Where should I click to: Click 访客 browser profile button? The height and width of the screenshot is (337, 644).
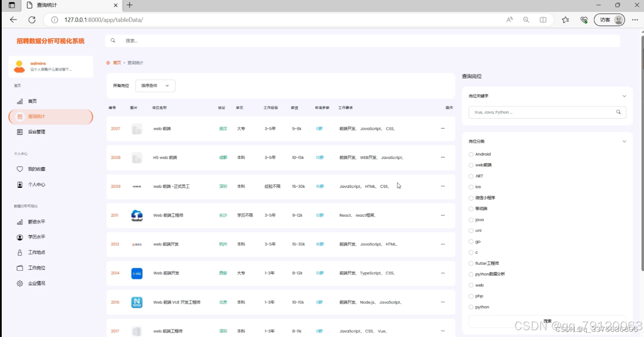tap(610, 20)
